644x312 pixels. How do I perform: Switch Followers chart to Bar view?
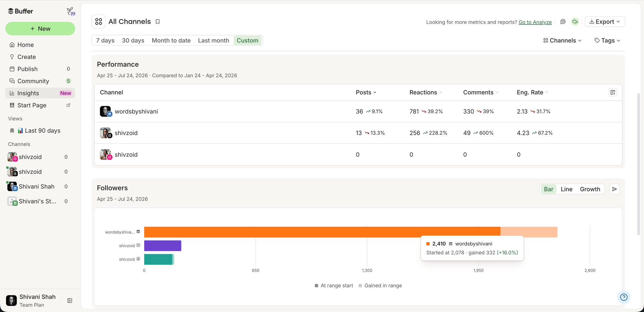point(548,189)
